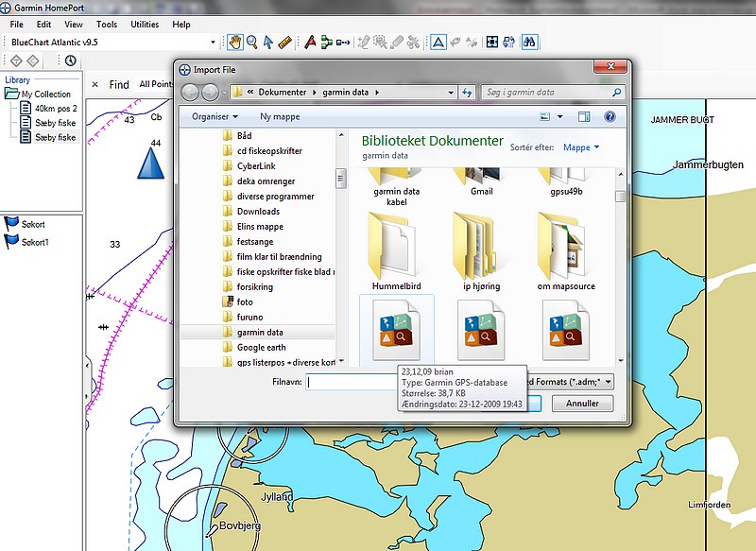The image size is (756, 551).
Task: Click the diamond T toolbar icon
Action: (x=16, y=60)
